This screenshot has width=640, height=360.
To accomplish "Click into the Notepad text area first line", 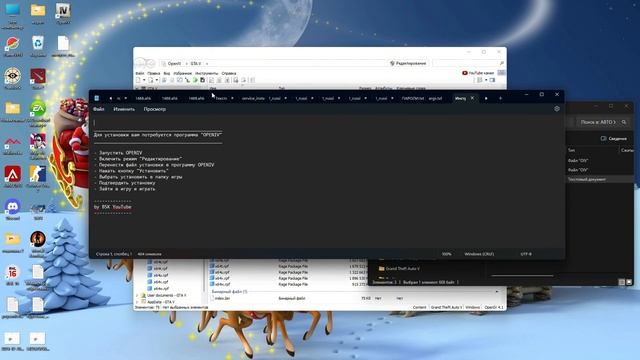I will coord(327,122).
